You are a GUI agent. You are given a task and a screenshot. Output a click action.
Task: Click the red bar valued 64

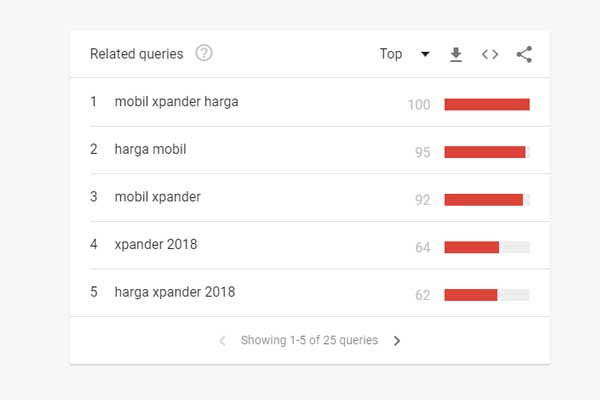tap(471, 247)
